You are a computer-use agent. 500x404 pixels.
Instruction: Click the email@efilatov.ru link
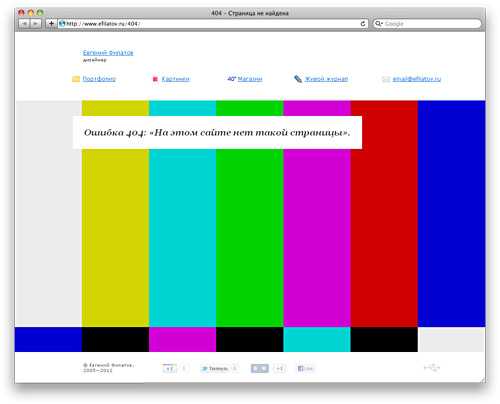point(416,79)
